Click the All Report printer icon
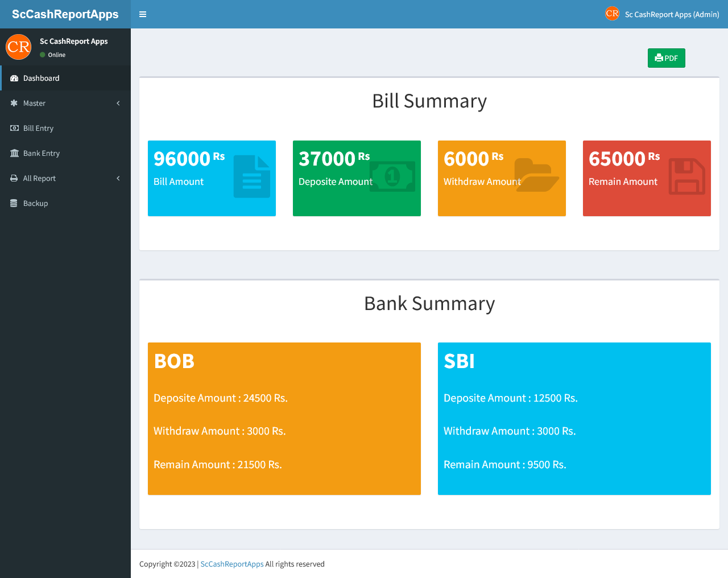 click(x=14, y=179)
